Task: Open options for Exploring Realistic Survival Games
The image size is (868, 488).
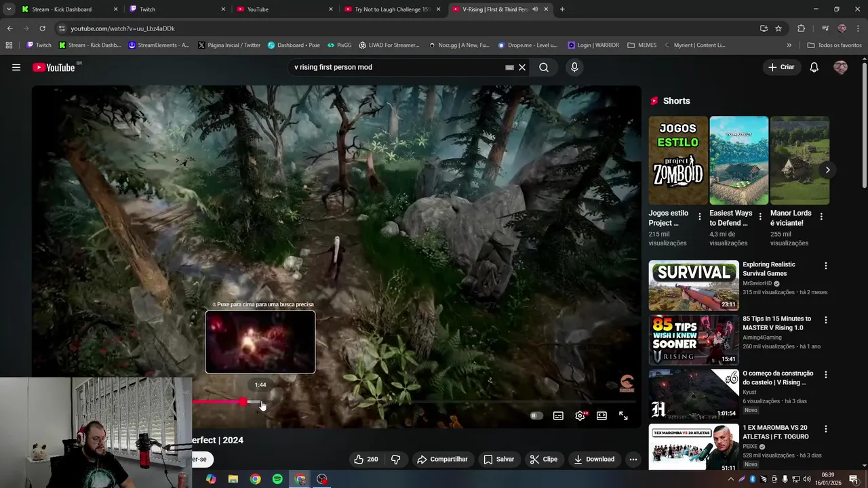Action: click(825, 266)
